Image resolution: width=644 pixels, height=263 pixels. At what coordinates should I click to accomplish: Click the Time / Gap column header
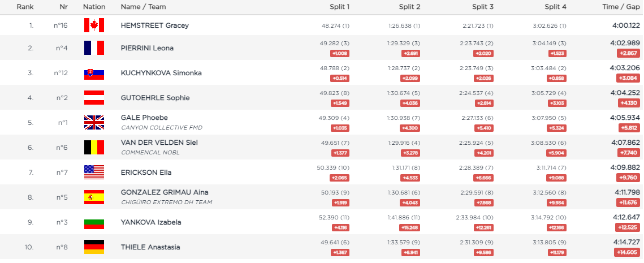tap(622, 7)
